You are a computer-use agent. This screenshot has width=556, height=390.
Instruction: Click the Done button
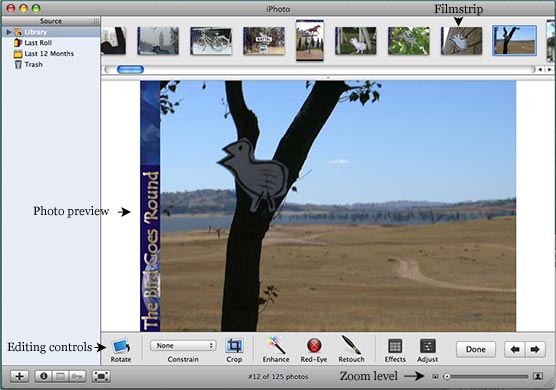tap(476, 350)
